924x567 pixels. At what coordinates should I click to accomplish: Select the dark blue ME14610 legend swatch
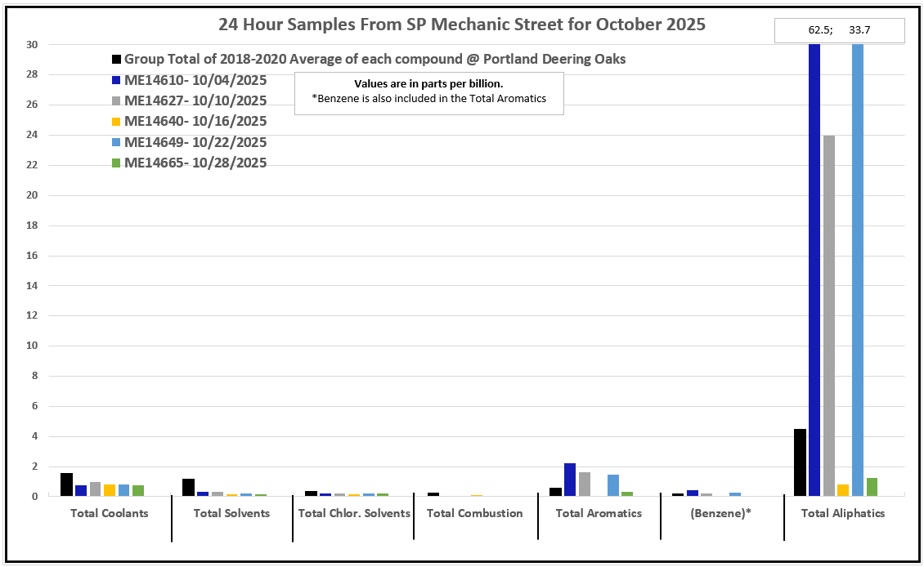pyautogui.click(x=116, y=81)
